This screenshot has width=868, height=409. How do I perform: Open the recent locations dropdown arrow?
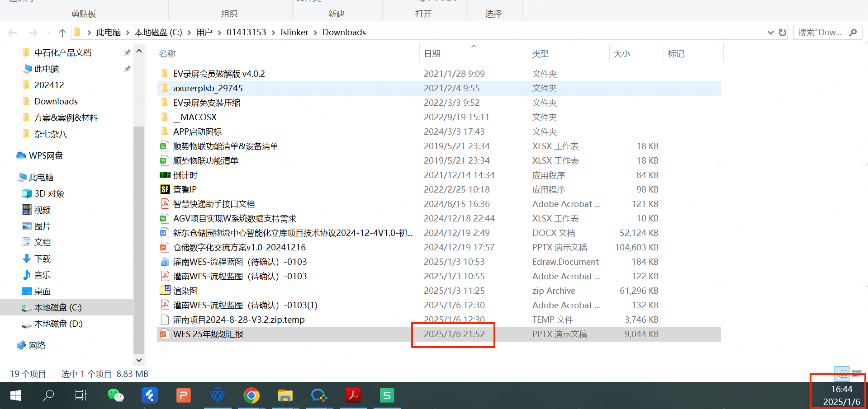click(x=48, y=33)
